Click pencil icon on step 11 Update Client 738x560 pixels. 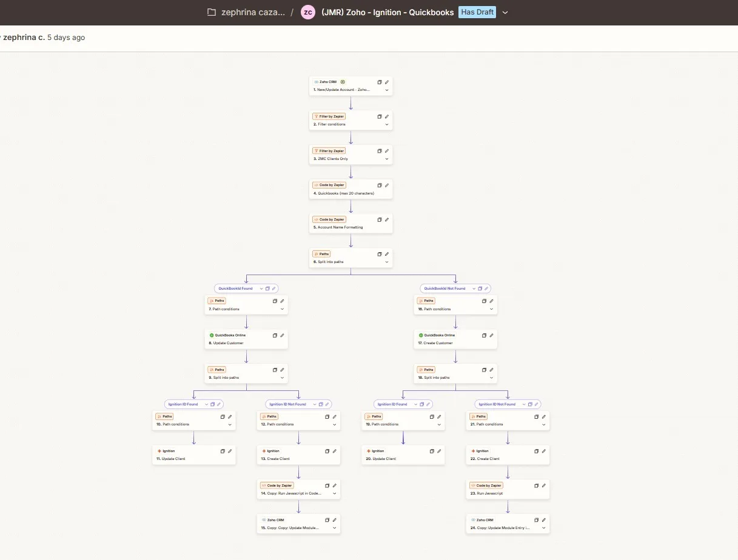[x=230, y=451]
